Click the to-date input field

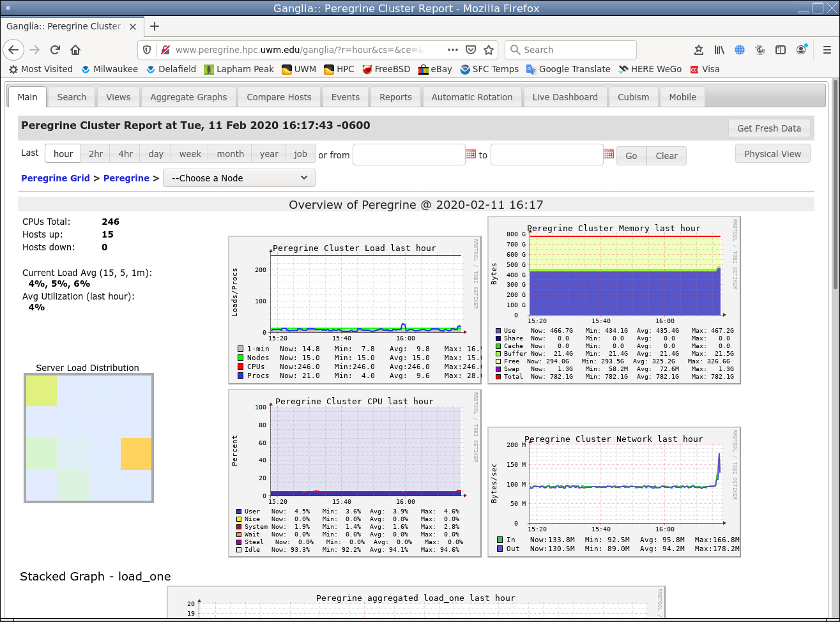547,155
